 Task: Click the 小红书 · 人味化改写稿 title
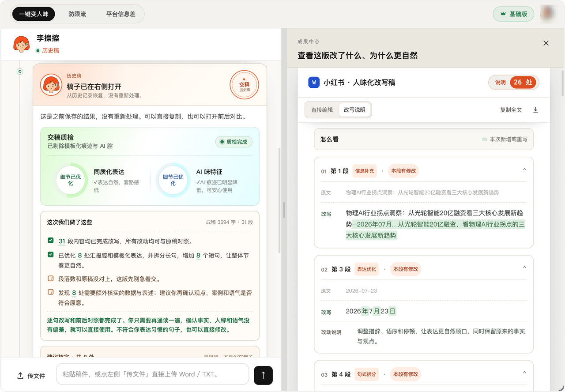359,82
